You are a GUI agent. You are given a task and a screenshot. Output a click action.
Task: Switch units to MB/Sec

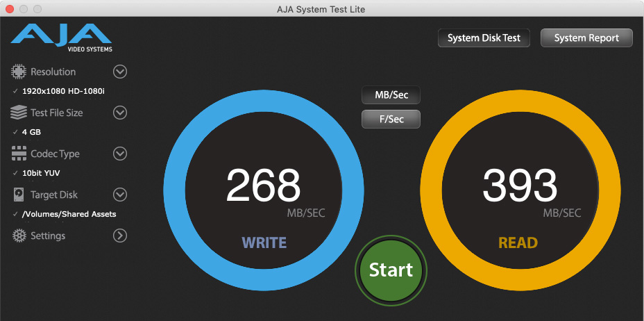click(x=391, y=95)
